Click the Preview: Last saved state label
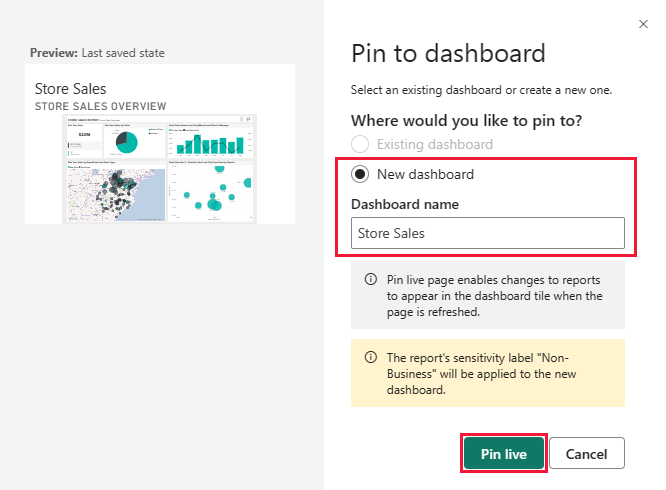 pos(97,53)
